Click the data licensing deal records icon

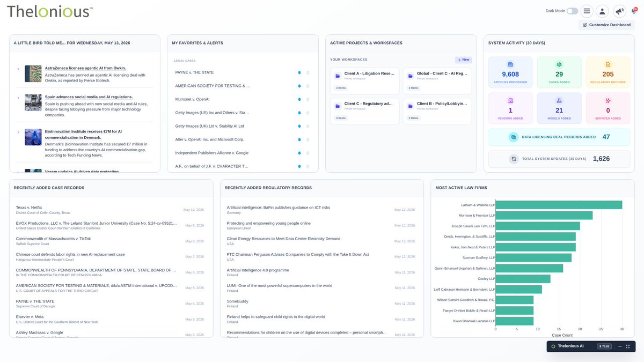pyautogui.click(x=513, y=137)
